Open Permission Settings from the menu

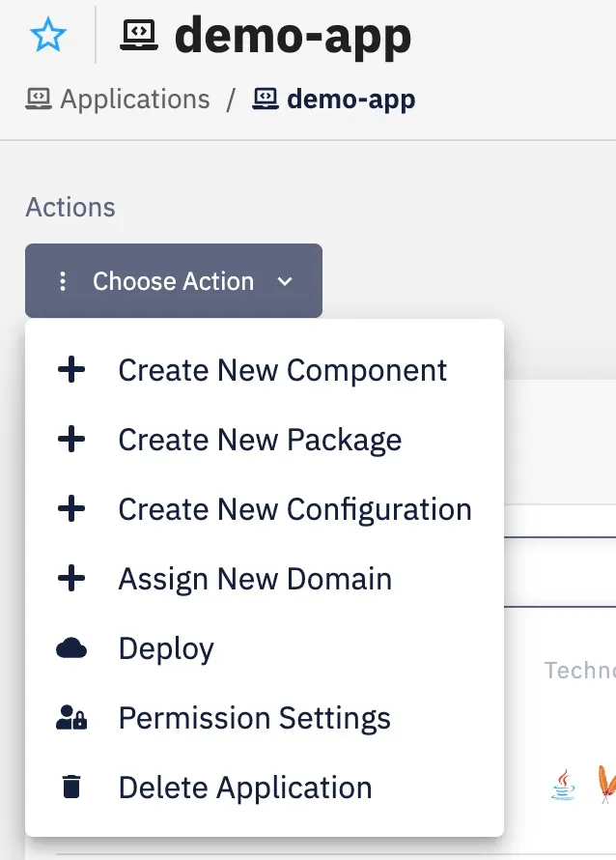point(254,718)
